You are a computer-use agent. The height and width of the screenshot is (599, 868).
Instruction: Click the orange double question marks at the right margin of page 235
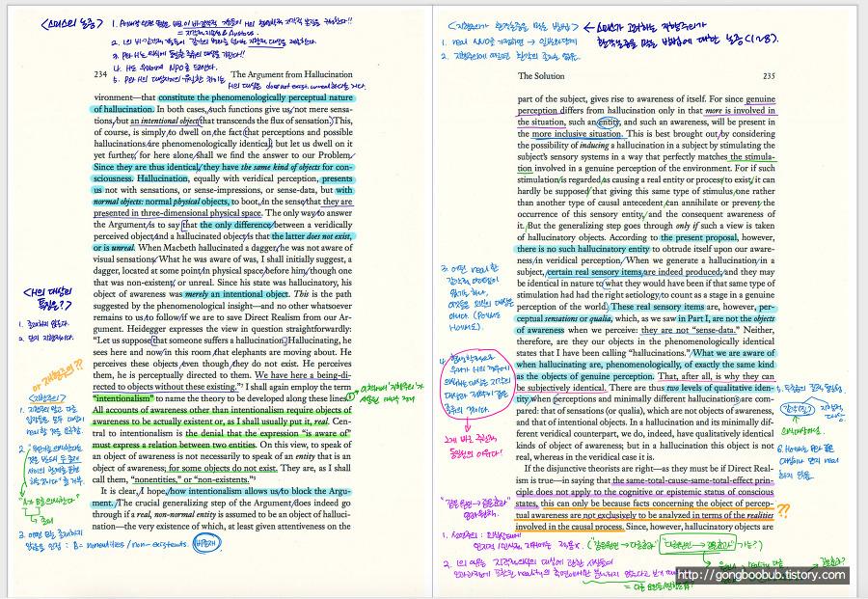[x=783, y=510]
